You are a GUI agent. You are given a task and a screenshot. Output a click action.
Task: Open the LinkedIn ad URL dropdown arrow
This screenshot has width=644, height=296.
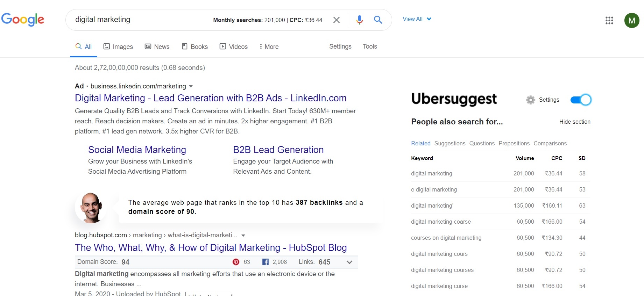(191, 86)
